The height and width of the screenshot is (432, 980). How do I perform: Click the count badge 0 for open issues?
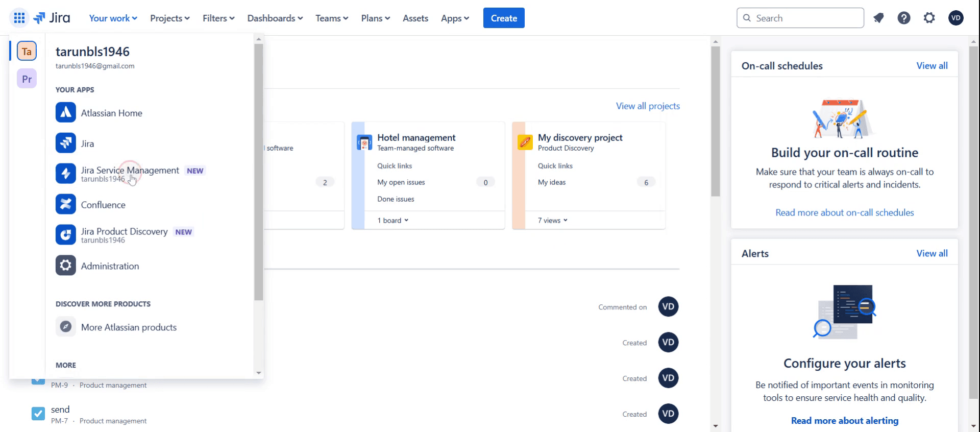485,182
